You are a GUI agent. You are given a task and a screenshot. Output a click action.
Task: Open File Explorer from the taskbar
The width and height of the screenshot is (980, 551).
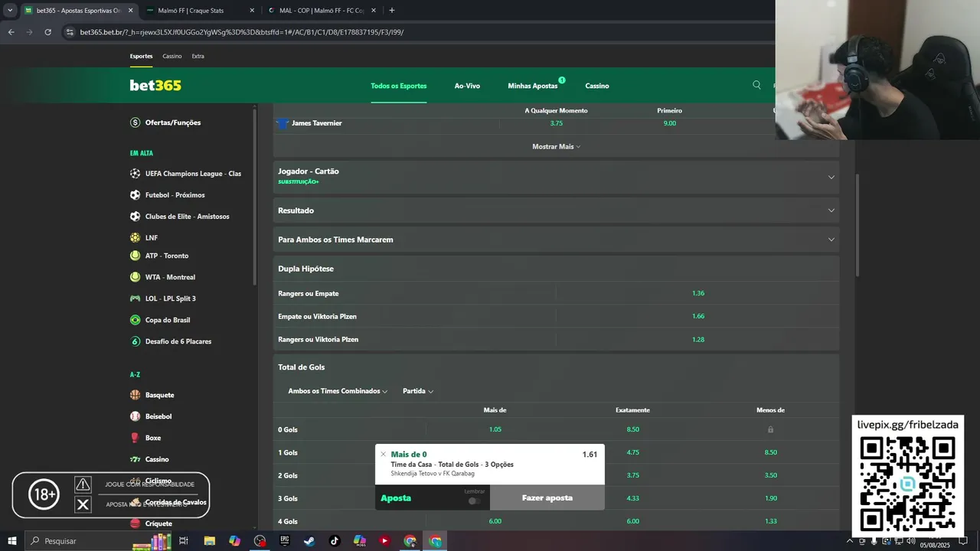[209, 541]
